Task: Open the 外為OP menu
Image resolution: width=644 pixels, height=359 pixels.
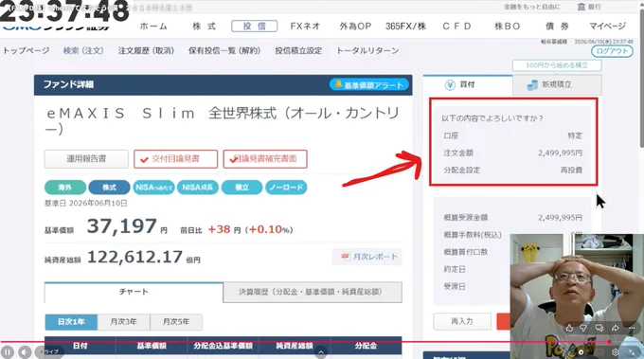Action: click(355, 27)
